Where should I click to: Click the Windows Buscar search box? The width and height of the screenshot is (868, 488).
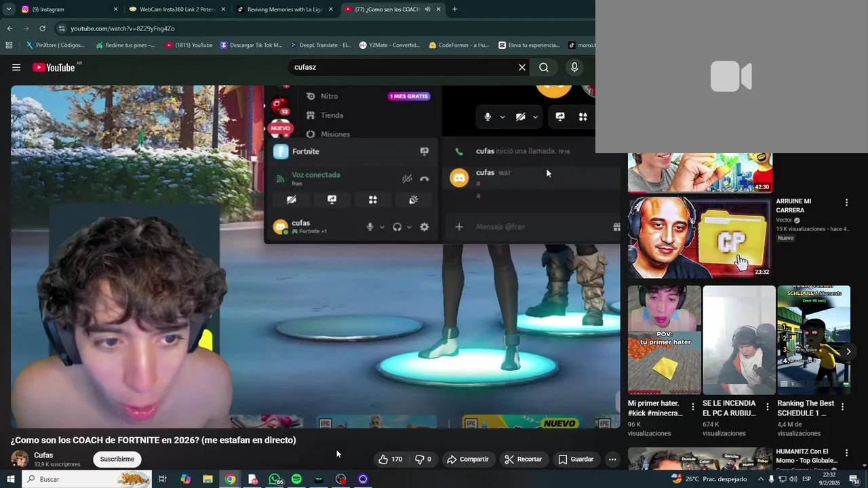coord(87,479)
